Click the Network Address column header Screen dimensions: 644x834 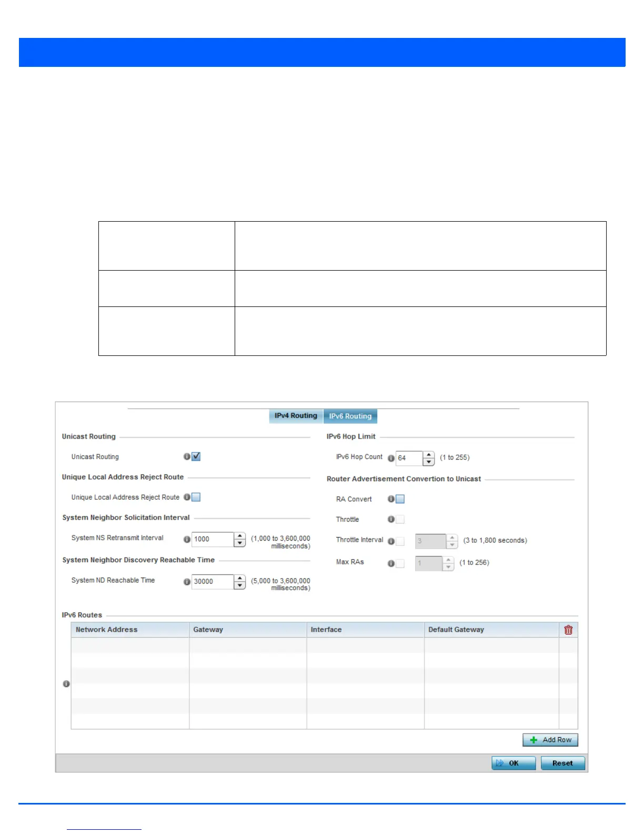(130, 630)
